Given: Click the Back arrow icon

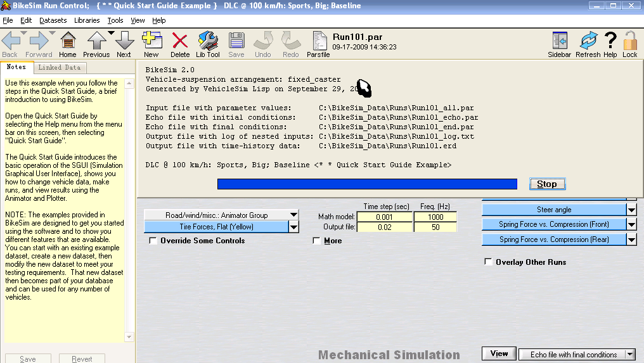Looking at the screenshot, I should [x=11, y=41].
